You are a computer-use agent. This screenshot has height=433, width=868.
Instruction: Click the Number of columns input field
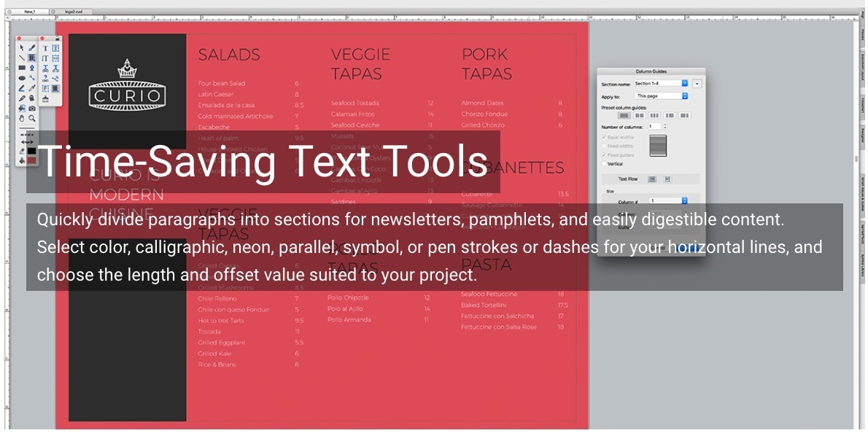(x=654, y=126)
